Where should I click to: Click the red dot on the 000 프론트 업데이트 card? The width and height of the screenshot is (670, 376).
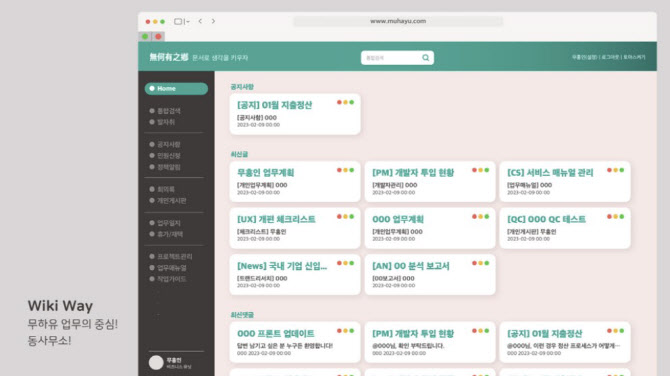click(x=339, y=331)
